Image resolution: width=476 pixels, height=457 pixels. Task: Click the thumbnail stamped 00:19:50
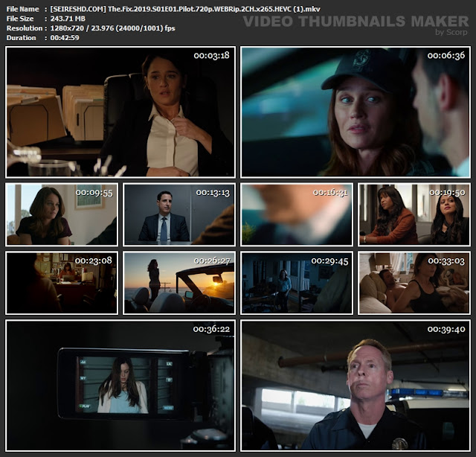tap(414, 214)
